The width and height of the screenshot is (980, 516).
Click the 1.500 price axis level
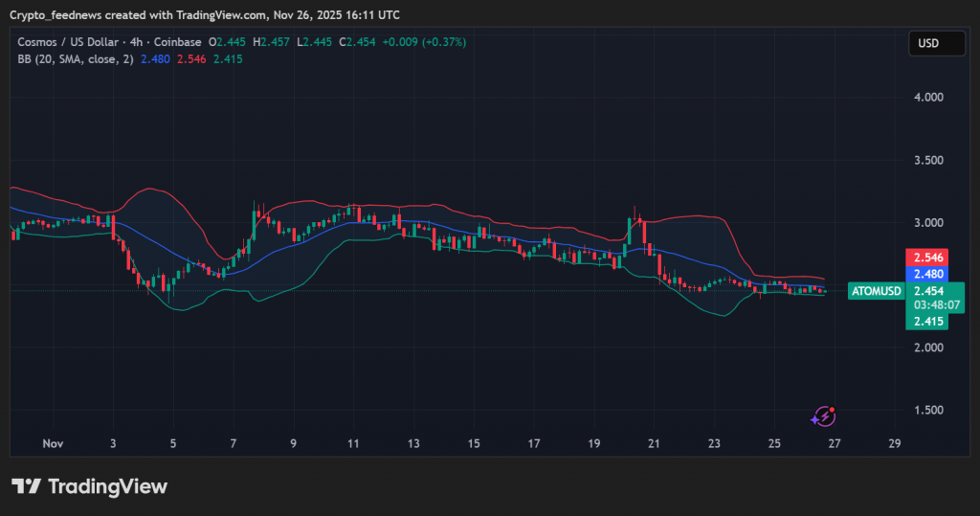[927, 411]
